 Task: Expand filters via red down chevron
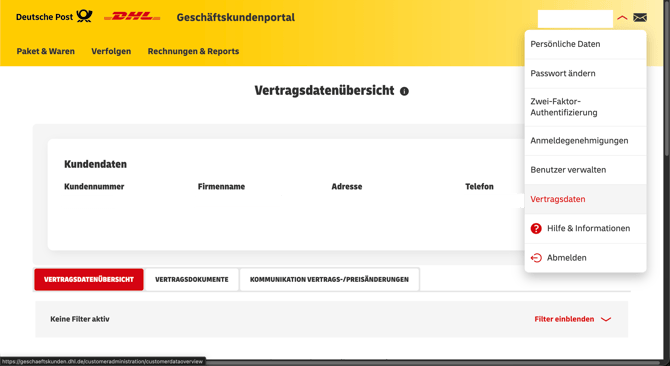[606, 319]
